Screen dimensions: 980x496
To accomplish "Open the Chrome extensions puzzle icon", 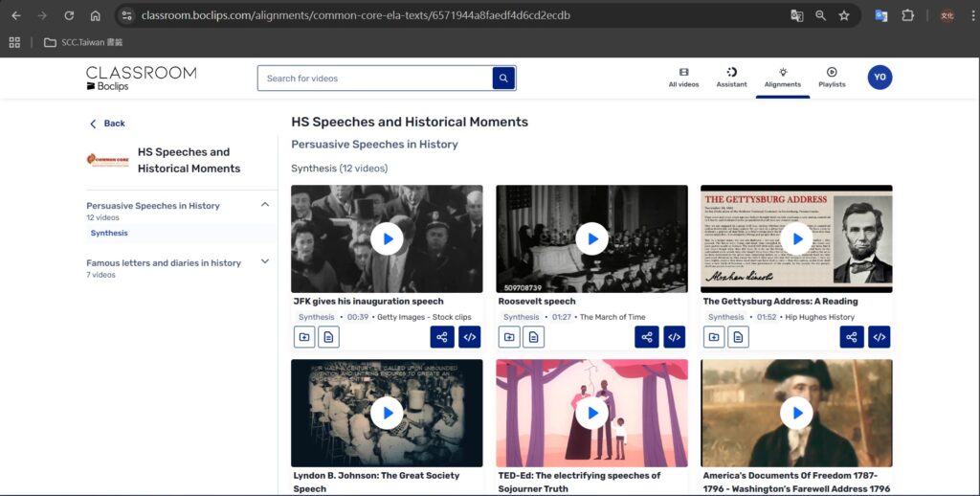I will 908,15.
